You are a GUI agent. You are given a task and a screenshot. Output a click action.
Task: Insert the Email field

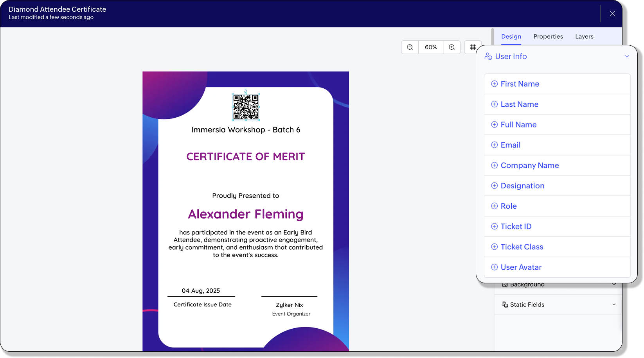coord(557,145)
